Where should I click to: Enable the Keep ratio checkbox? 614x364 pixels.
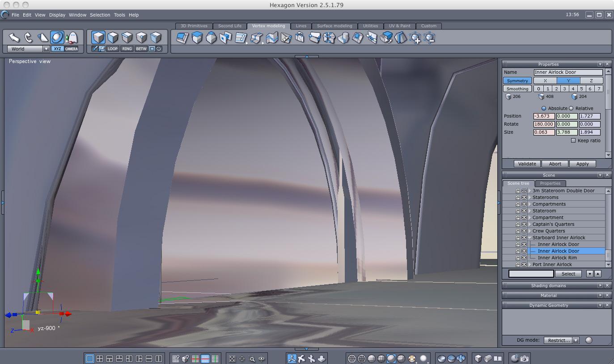pyautogui.click(x=573, y=140)
